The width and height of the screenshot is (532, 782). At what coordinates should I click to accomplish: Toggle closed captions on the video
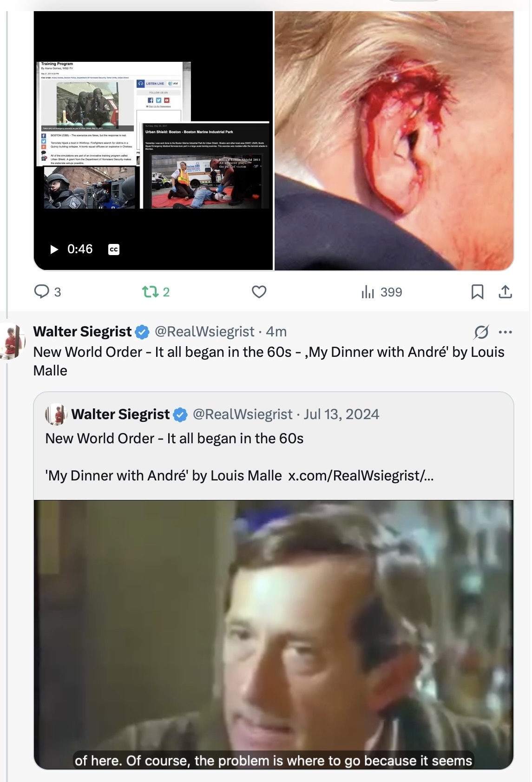(114, 250)
